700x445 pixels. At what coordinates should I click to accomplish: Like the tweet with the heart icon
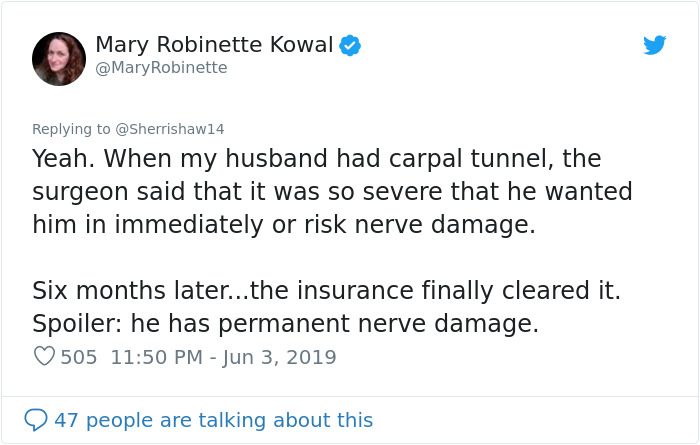43,357
